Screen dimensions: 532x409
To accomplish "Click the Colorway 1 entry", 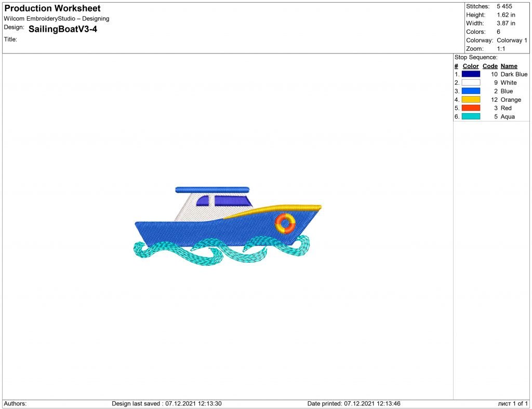I will pos(512,40).
